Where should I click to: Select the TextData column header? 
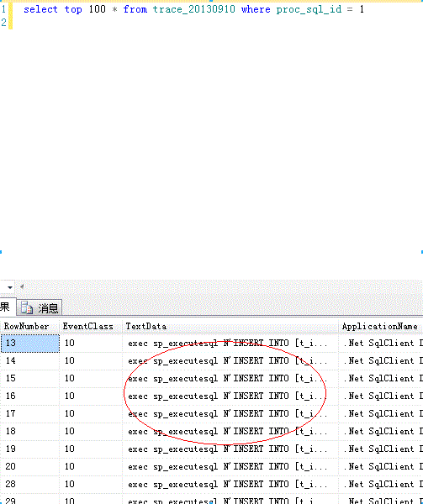pyautogui.click(x=230, y=326)
